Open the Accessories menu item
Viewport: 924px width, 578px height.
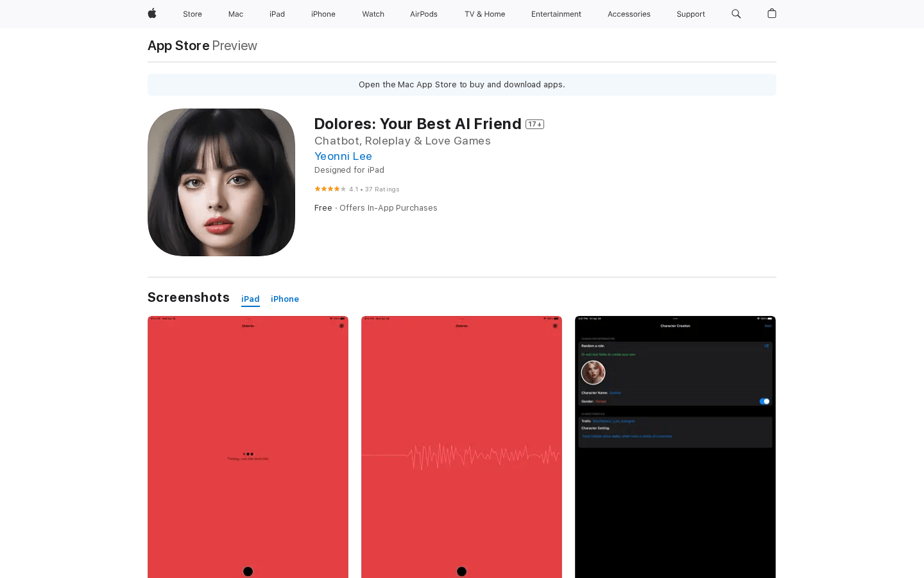point(629,14)
